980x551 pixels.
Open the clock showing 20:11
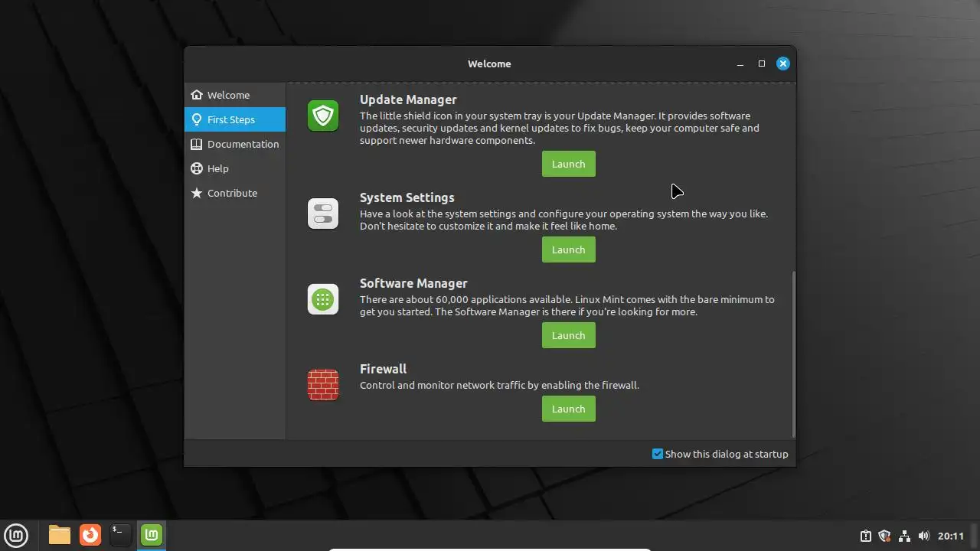coord(951,536)
